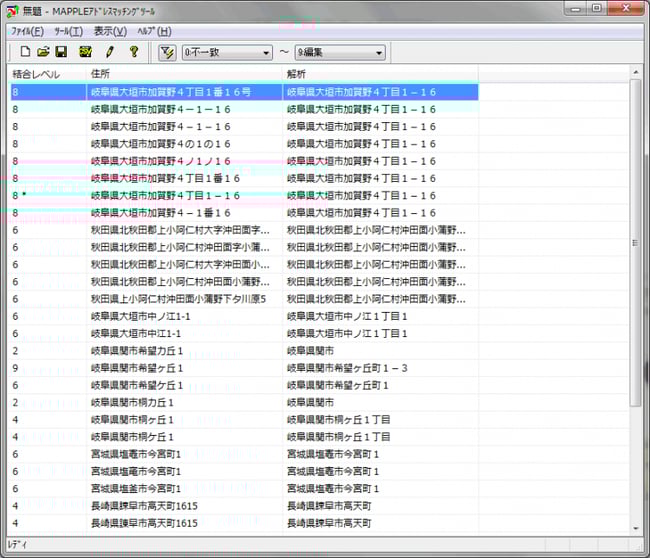Sort by 結合レベル column header
Screen dimensions: 650x558
(x=45, y=74)
